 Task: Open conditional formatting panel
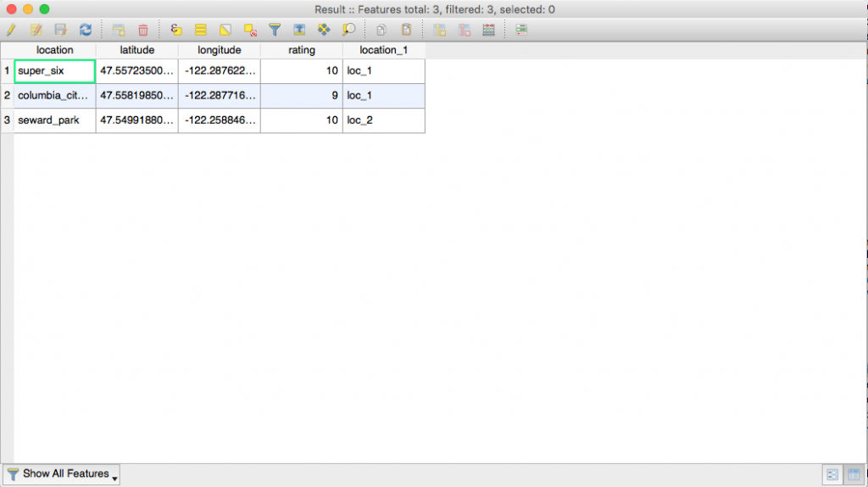[x=521, y=30]
